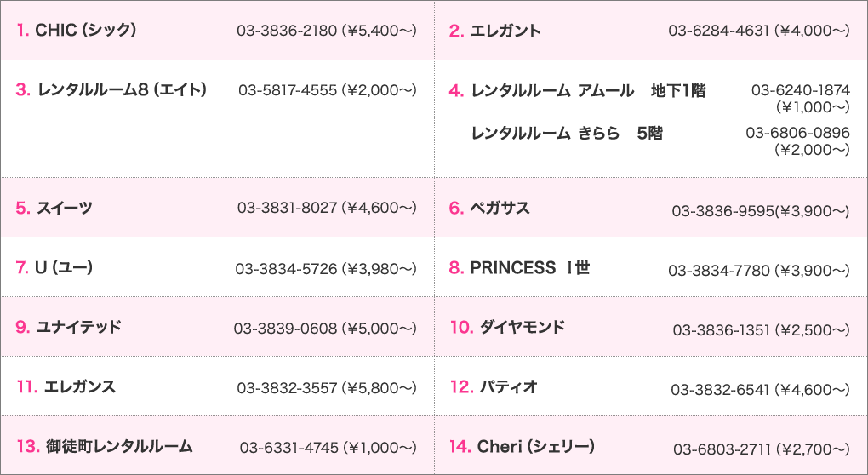Click phone number 03-5817-4555
The image size is (868, 475).
click(287, 90)
